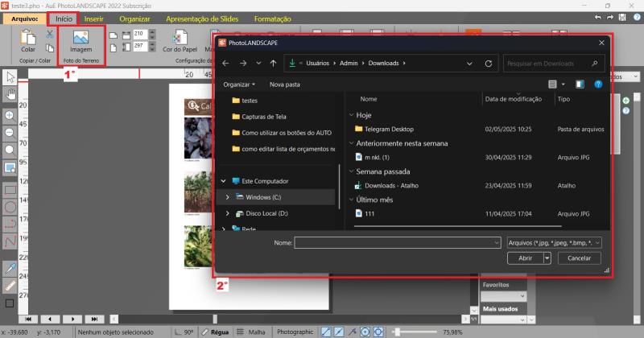
Task: Click Admin in the breadcrumb path
Action: tap(349, 64)
